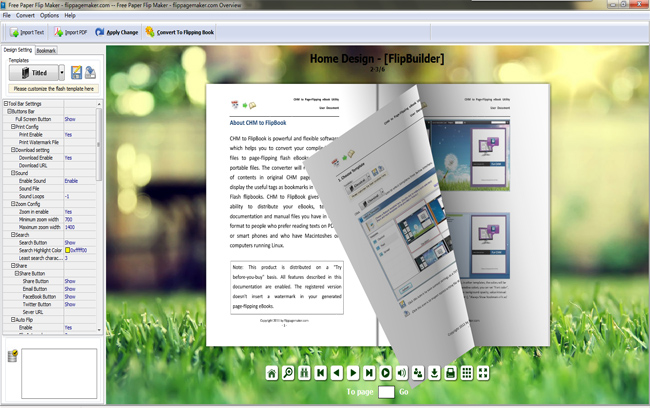Click the empty description box in lower panel
650x408 pixels.
point(59,374)
